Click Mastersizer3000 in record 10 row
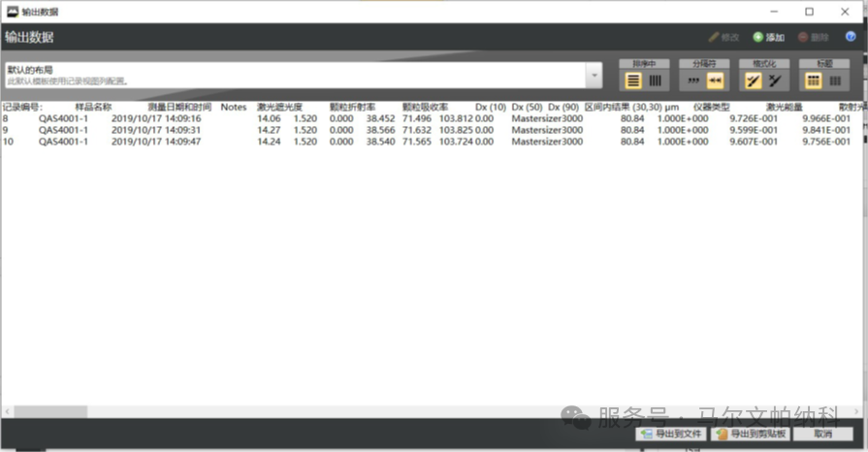Screen dimensions: 868x452 pos(547,142)
